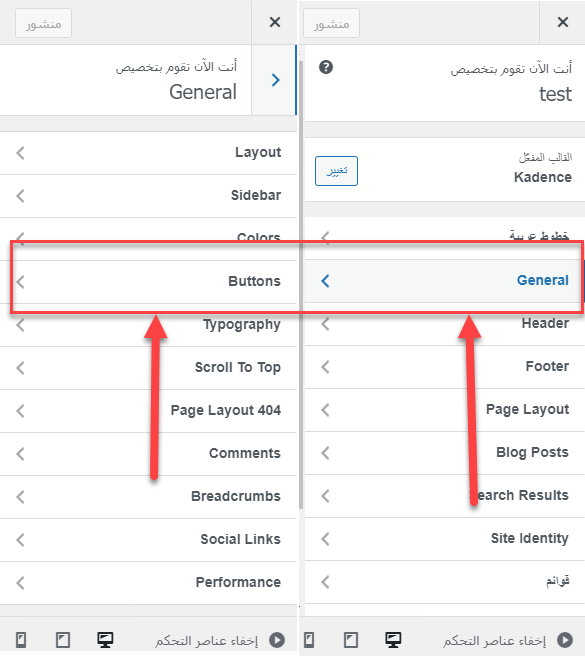Select desktop preview icon in right panel
The height and width of the screenshot is (656, 585).
tap(393, 640)
